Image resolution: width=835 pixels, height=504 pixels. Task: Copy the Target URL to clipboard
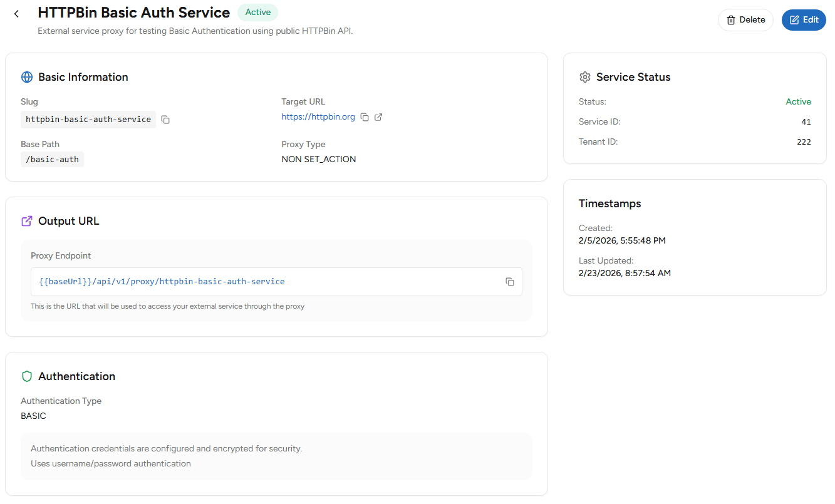[365, 117]
